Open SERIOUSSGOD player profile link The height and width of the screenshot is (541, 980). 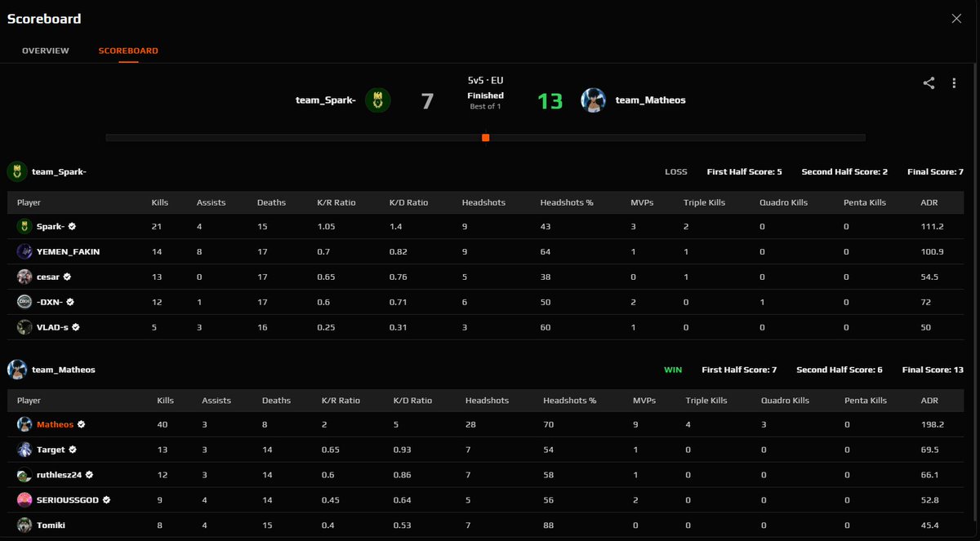click(68, 500)
